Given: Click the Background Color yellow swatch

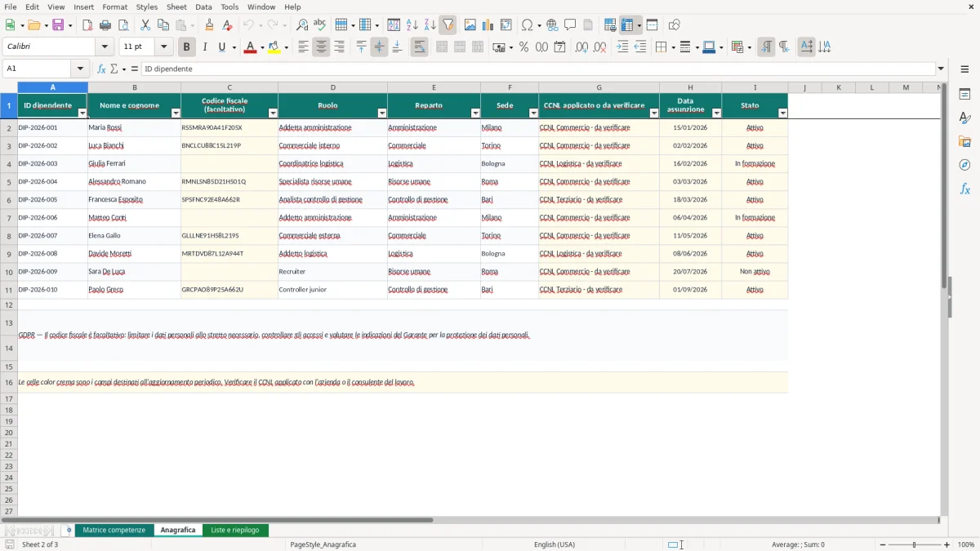Looking at the screenshot, I should 274,47.
